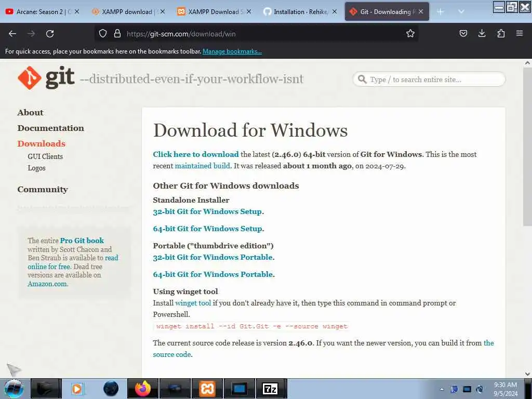
Task: Reload the page with the refresh icon
Action: pyautogui.click(x=50, y=34)
